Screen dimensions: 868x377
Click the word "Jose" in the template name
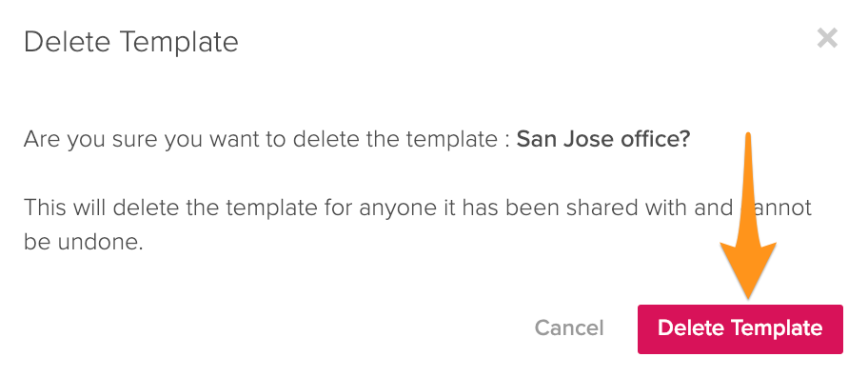pos(588,139)
